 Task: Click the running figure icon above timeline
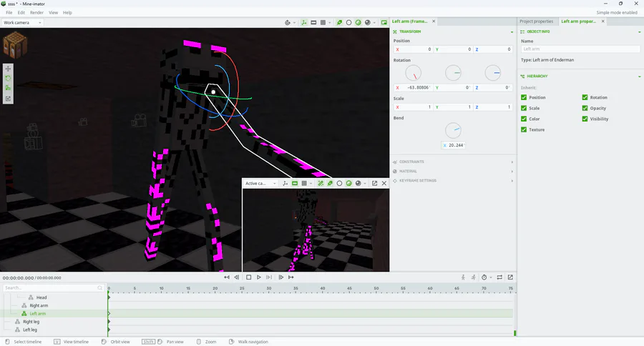click(x=474, y=277)
